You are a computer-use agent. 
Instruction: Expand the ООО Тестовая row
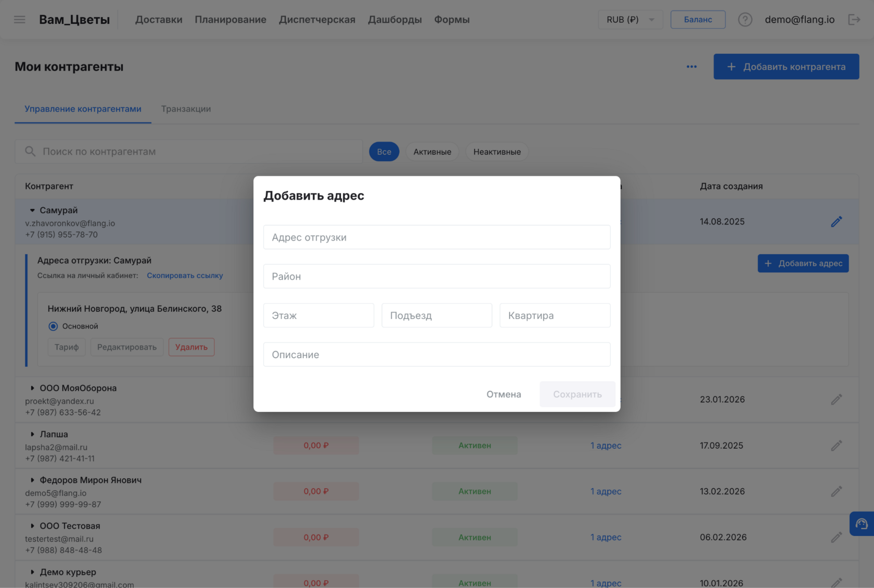32,526
